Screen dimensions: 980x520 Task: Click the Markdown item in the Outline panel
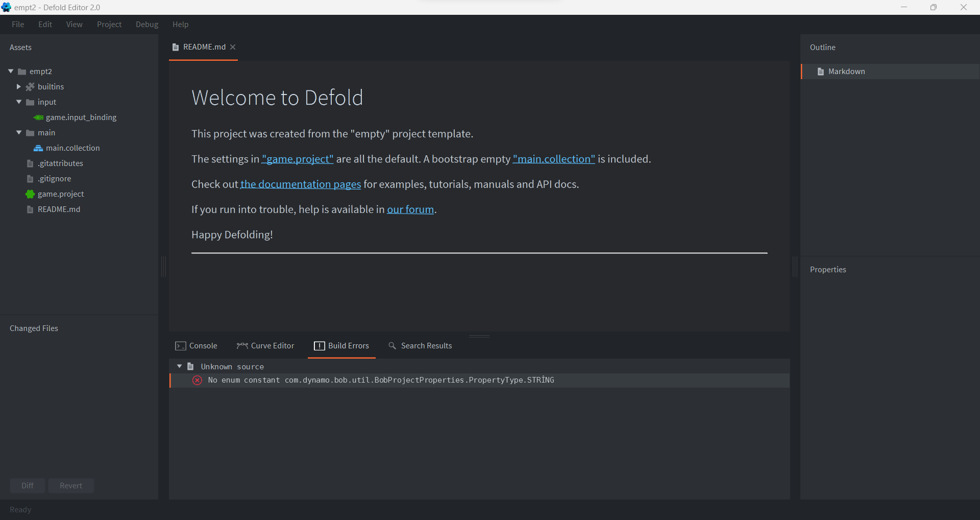847,72
